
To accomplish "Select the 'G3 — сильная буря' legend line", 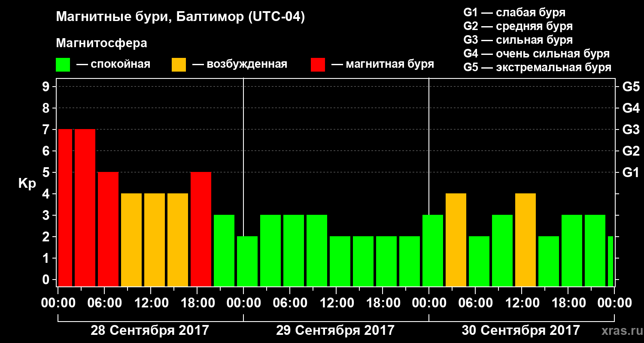I will point(518,40).
